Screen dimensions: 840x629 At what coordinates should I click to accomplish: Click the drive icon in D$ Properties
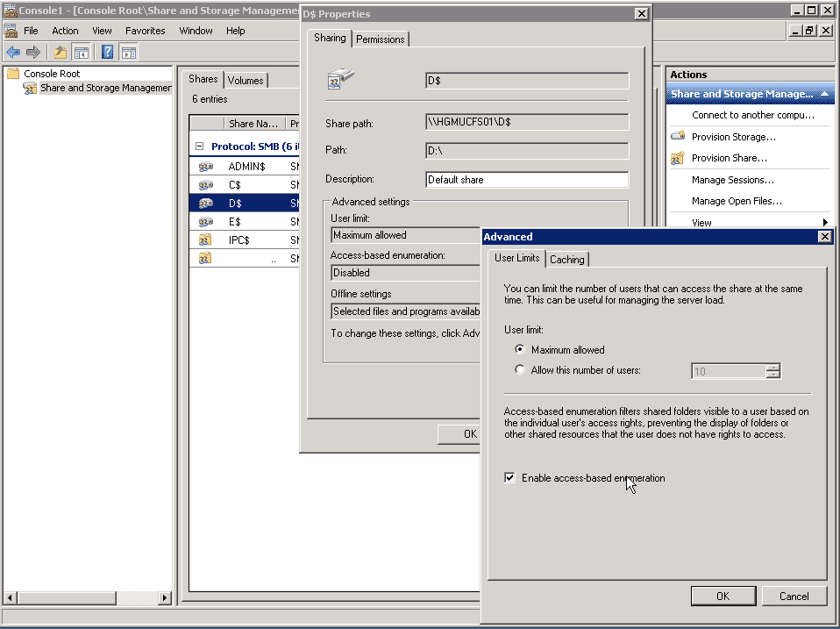(x=341, y=78)
